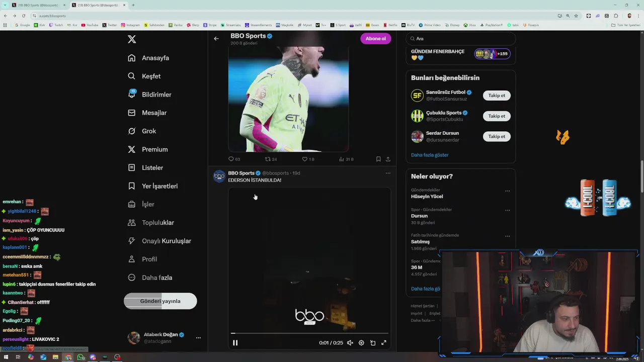
Task: Expand the video to fullscreen
Action: [384, 343]
